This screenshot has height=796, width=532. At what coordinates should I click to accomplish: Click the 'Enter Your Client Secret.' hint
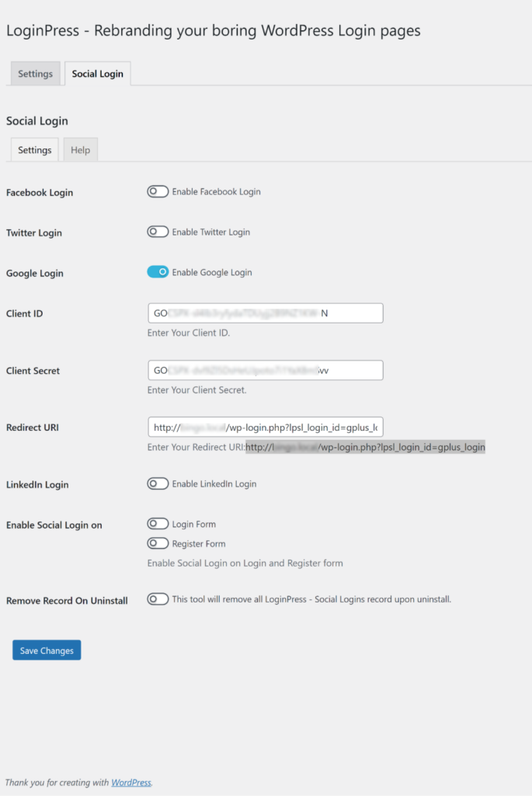(196, 390)
